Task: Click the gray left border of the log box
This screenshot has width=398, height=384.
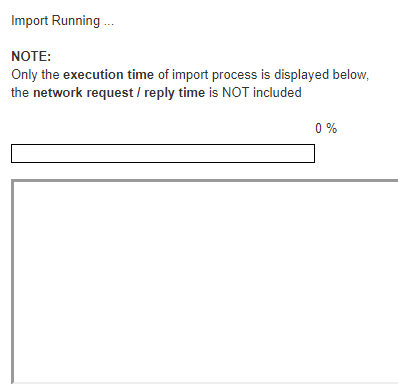Action: tap(13, 282)
